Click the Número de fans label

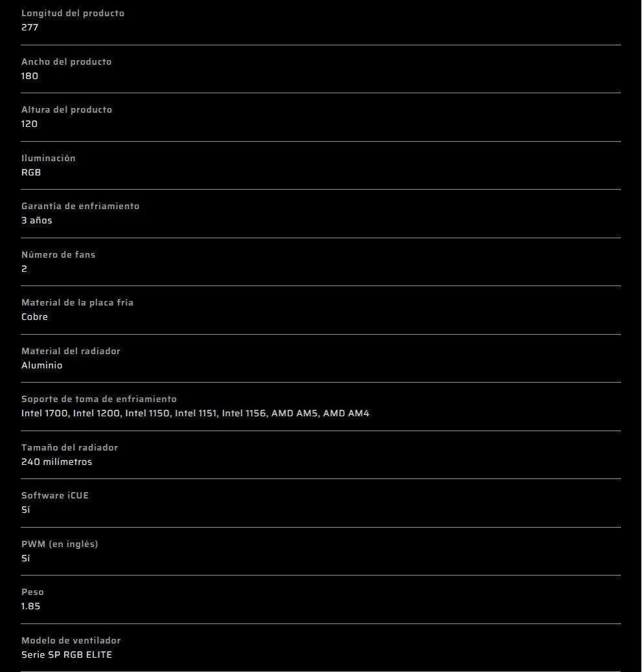pos(58,254)
